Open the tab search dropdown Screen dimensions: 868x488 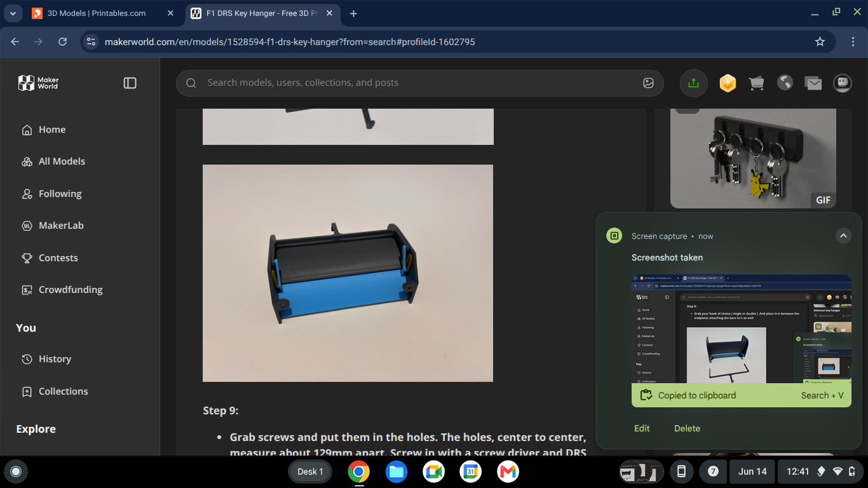13,13
